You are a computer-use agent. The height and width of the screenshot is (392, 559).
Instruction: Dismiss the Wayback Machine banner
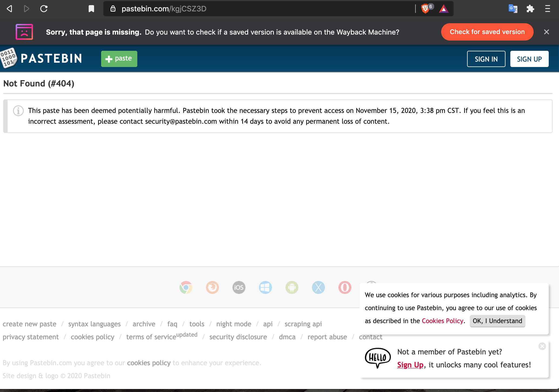[x=547, y=32]
